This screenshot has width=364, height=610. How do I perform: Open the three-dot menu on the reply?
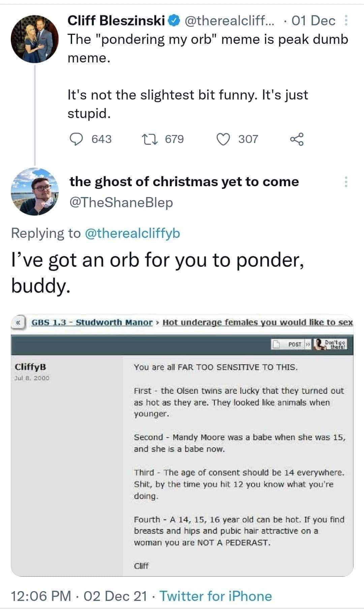pyautogui.click(x=346, y=182)
